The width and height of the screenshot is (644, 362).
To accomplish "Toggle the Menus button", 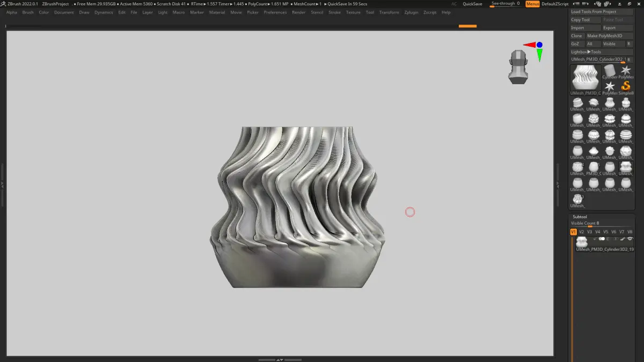I will 533,4.
